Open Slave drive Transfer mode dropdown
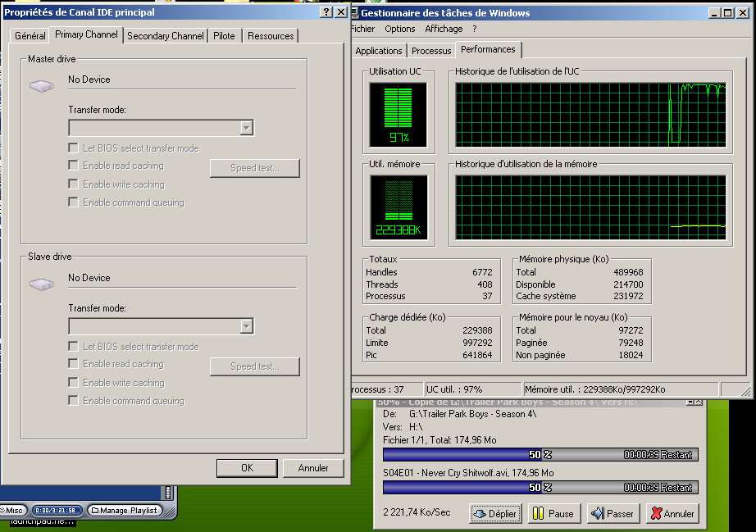This screenshot has width=756, height=532. [x=245, y=326]
